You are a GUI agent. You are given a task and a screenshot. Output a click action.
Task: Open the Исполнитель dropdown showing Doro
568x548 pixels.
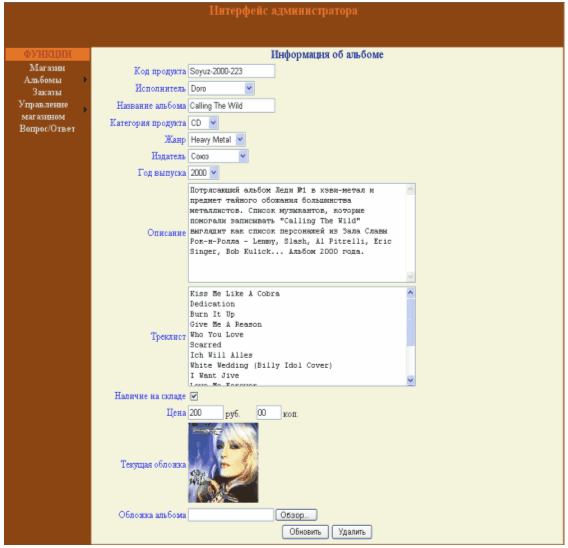coord(221,88)
